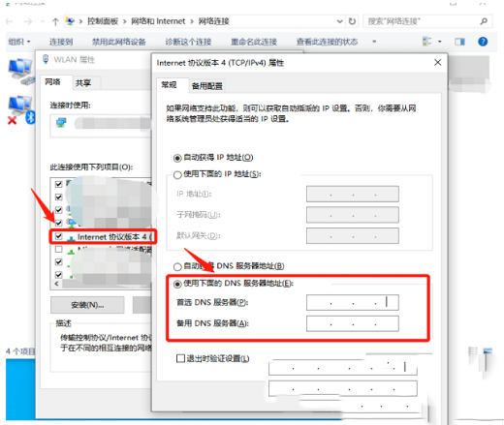
Task: Expand the view options dropdown arrow
Action: 440,42
